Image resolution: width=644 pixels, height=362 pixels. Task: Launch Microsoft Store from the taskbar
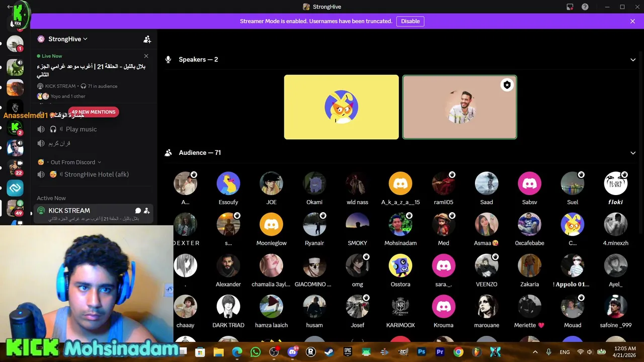[x=200, y=352]
